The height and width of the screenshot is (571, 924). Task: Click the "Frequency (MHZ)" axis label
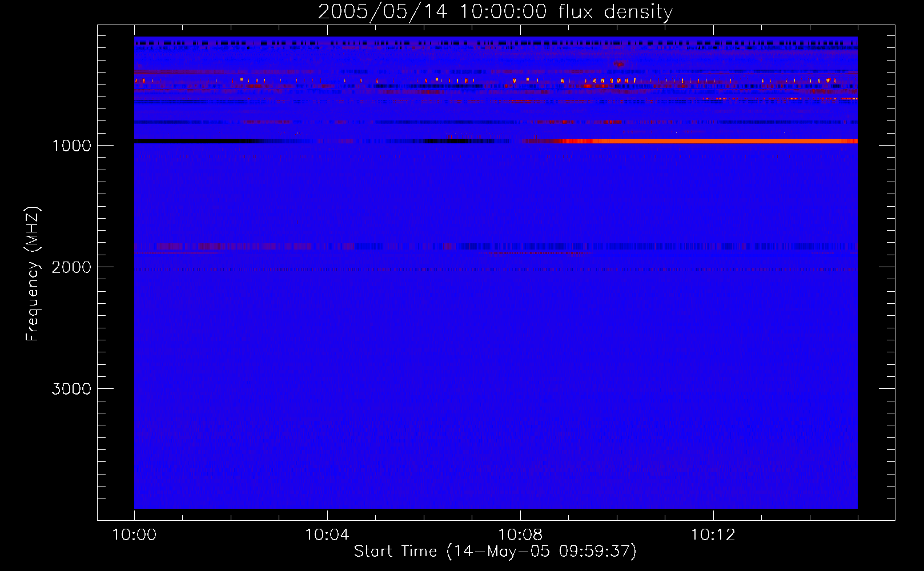pyautogui.click(x=33, y=274)
